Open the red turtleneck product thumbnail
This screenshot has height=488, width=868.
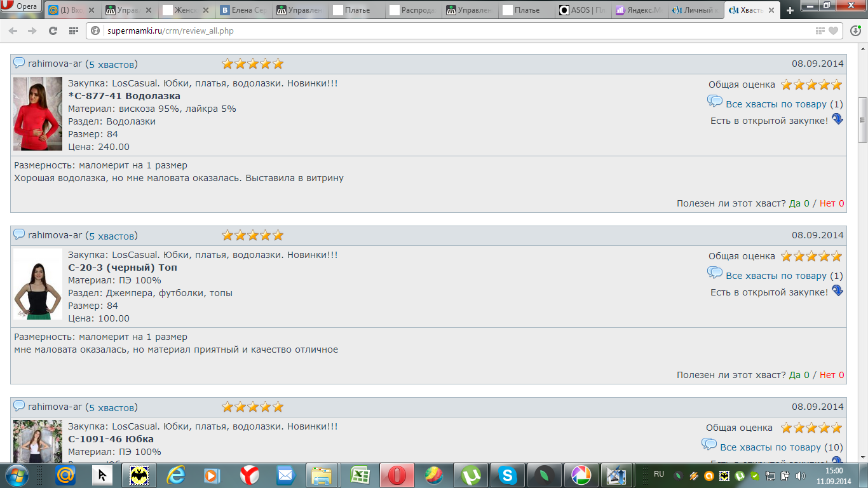tap(37, 114)
